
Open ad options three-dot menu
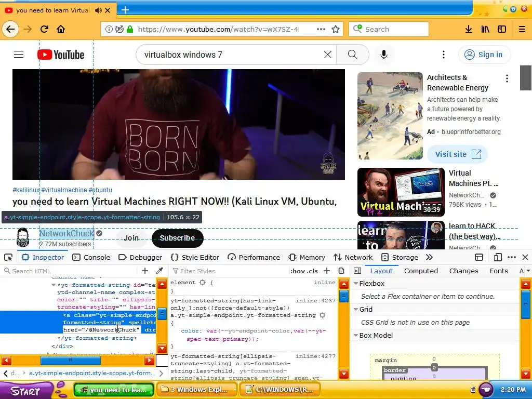coord(507,78)
